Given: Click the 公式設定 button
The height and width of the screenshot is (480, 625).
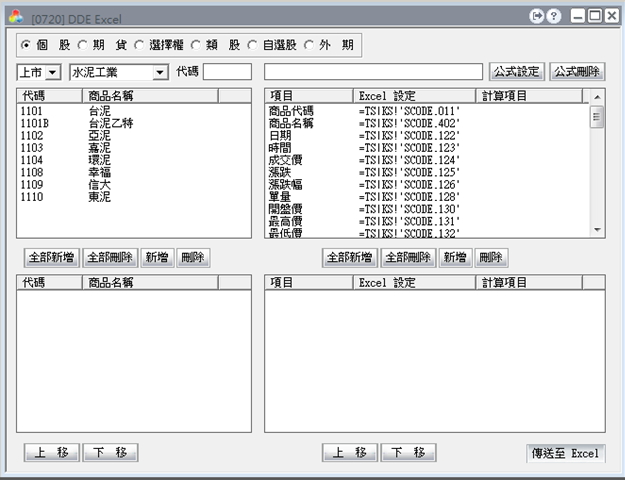Looking at the screenshot, I should pos(515,72).
